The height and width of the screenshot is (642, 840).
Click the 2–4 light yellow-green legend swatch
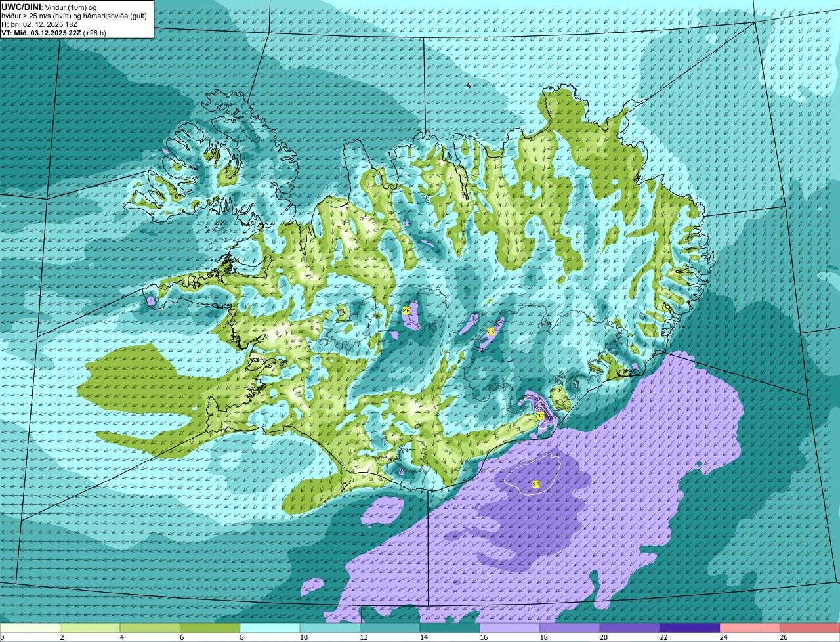90,628
